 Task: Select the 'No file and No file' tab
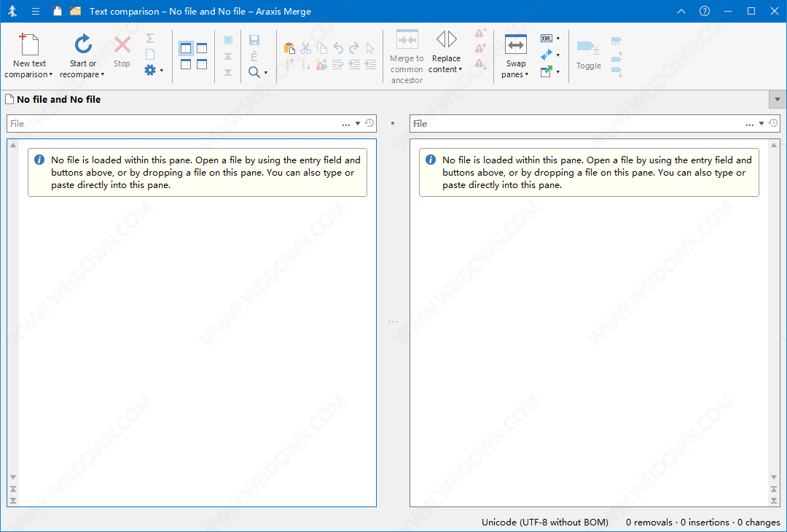point(53,99)
